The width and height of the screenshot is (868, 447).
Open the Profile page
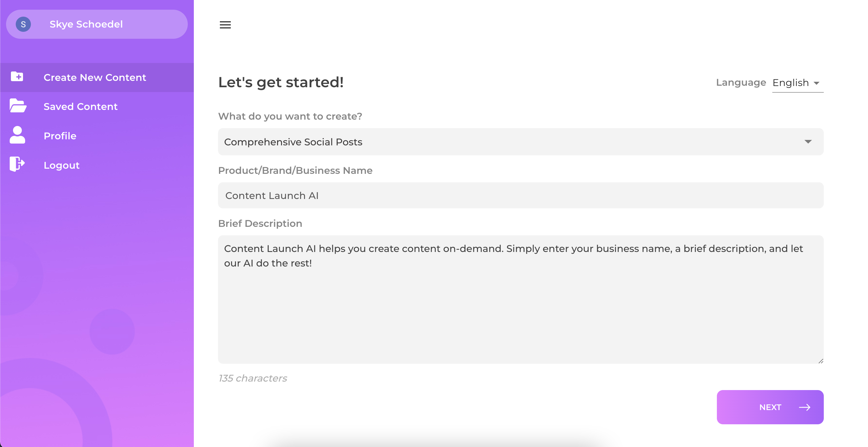click(60, 136)
